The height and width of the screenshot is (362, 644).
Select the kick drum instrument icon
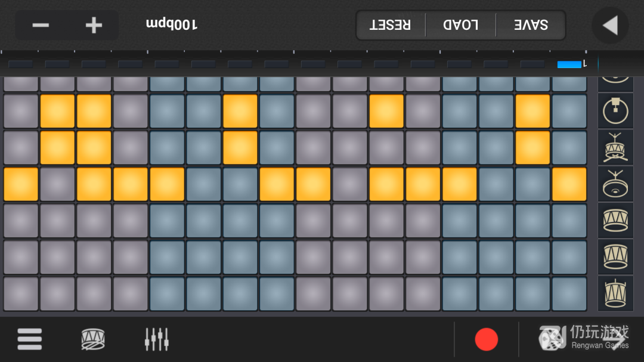tap(615, 111)
